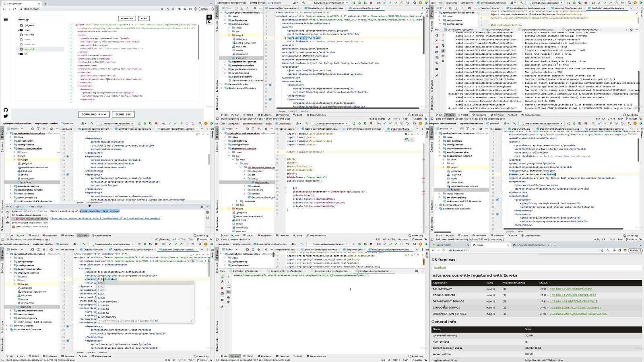Expand the mapper package in the project tree
Image resolution: width=644 pixels, height=362 pixels.
click(x=244, y=186)
